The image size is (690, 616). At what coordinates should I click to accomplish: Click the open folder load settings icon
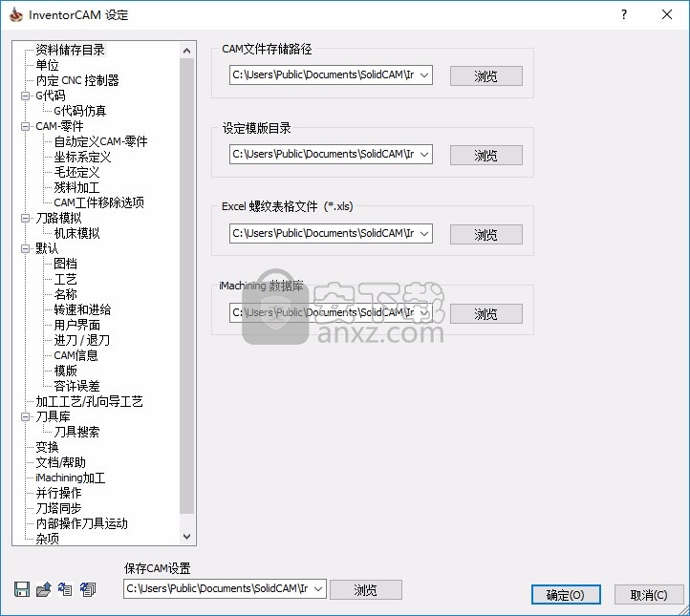tap(44, 589)
